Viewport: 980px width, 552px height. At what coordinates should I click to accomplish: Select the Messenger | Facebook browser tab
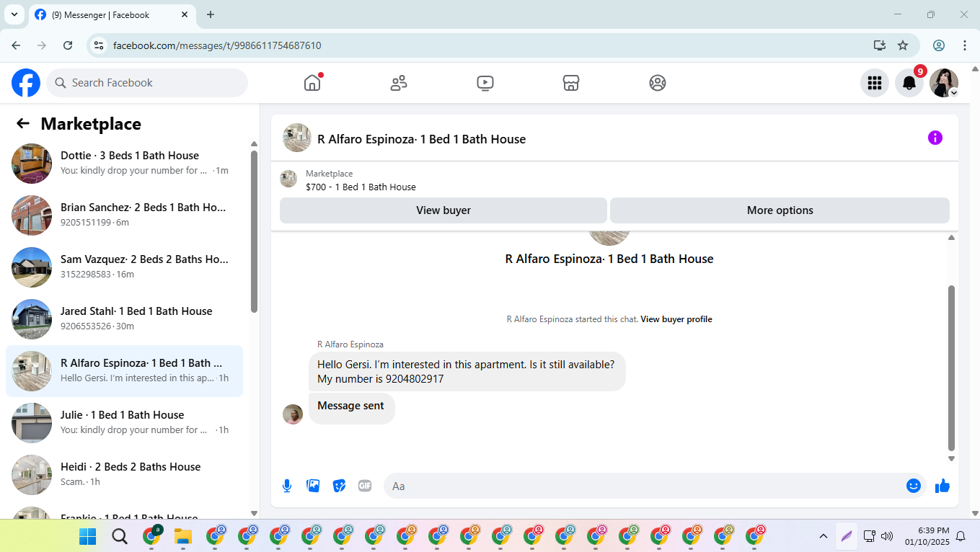(x=112, y=14)
